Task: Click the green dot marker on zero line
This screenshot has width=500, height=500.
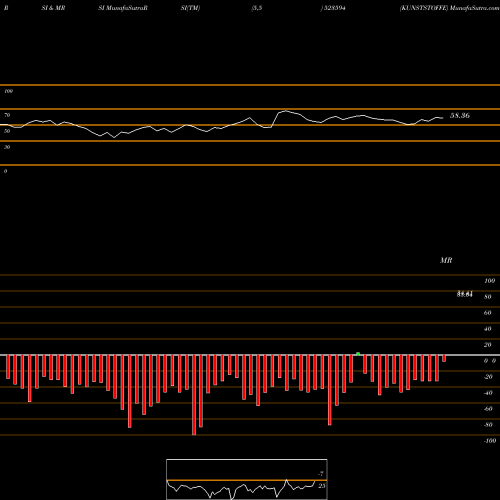Action: (x=358, y=354)
